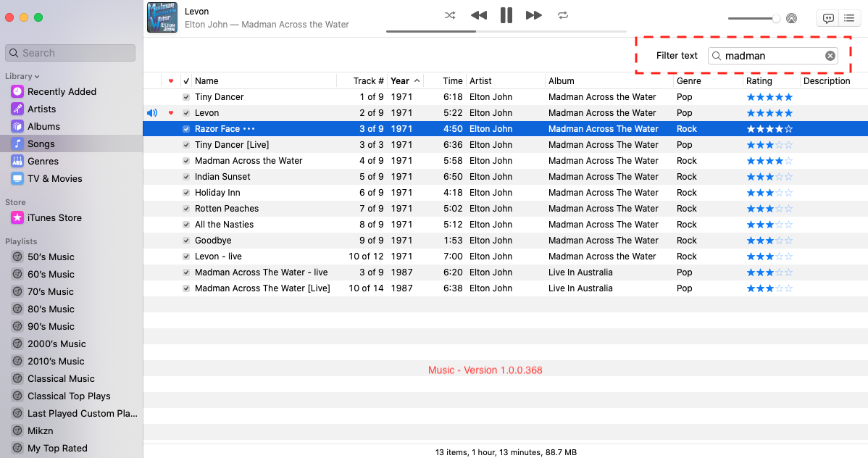This screenshot has height=458, width=868.
Task: Uncheck the Levon song checkbox
Action: pos(186,113)
